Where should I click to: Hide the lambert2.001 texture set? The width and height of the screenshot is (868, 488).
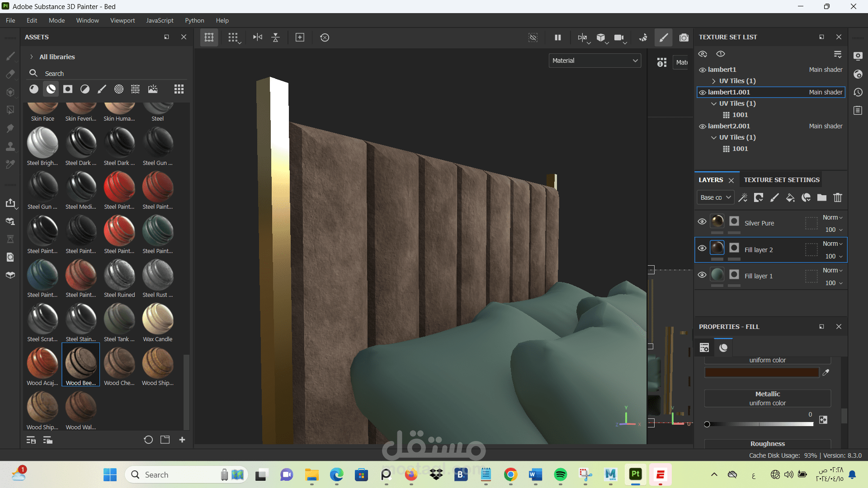coord(702,127)
